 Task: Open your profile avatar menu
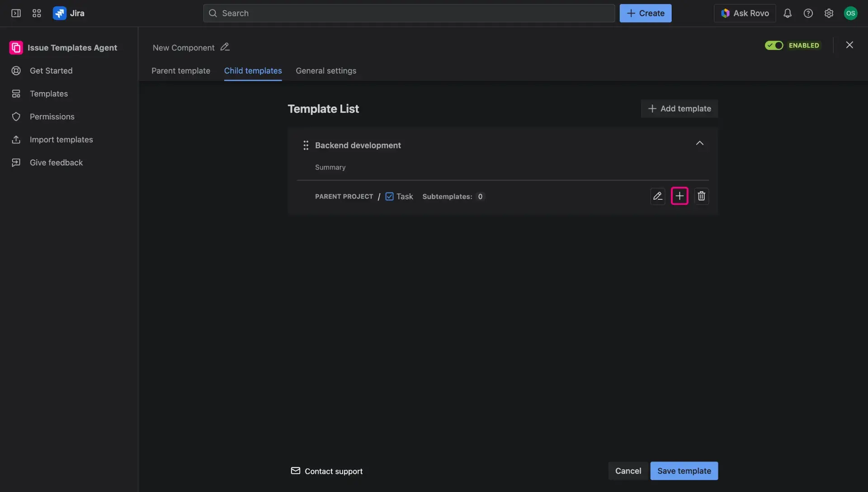tap(851, 13)
